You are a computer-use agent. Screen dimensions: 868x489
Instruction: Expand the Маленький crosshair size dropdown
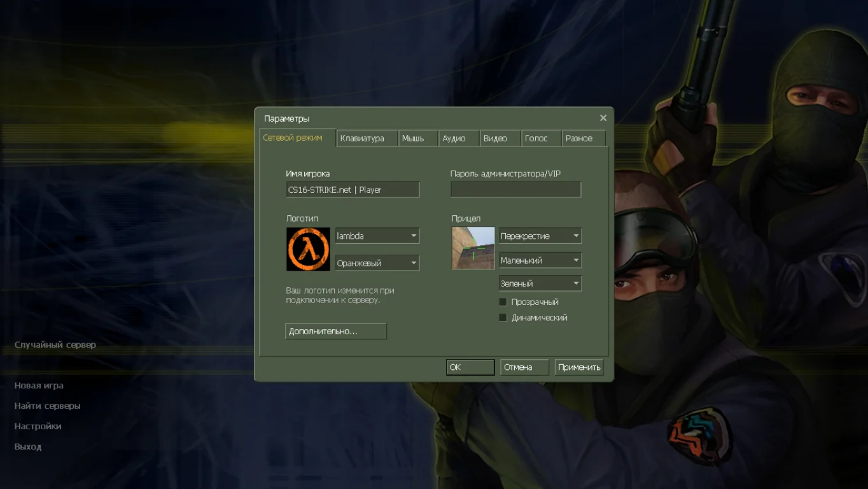click(x=540, y=260)
